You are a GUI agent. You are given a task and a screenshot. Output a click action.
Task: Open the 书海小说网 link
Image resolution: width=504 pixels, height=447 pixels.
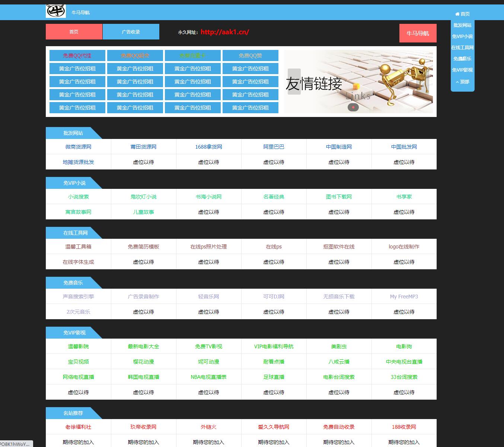[208, 197]
